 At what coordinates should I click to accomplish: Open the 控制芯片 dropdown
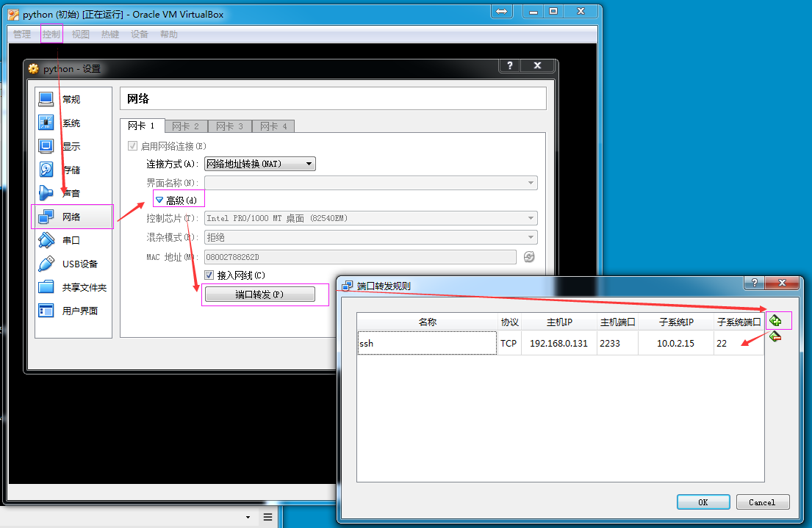tap(371, 218)
